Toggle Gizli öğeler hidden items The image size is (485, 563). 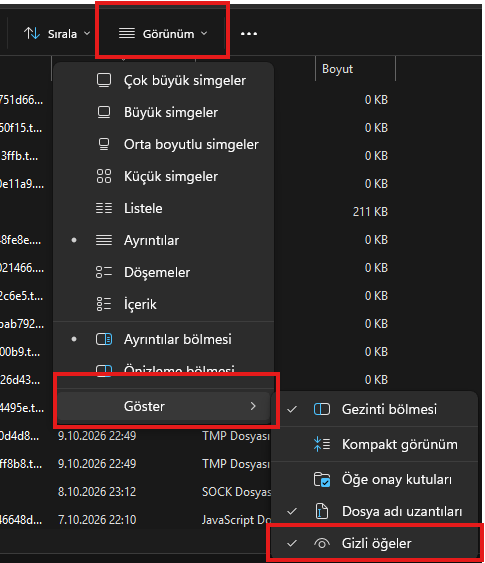coord(375,543)
